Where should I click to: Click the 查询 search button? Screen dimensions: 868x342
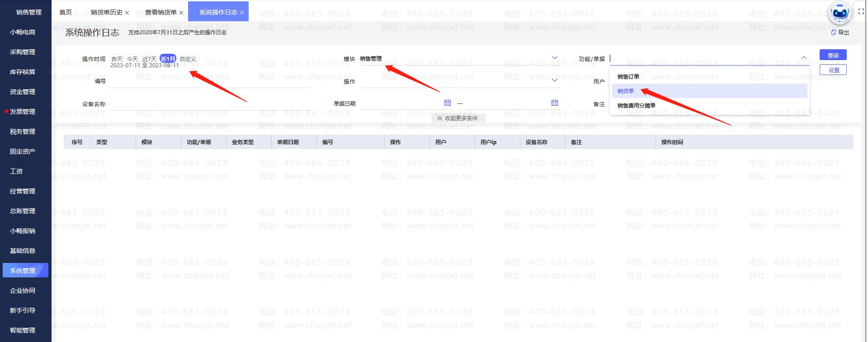coord(833,55)
